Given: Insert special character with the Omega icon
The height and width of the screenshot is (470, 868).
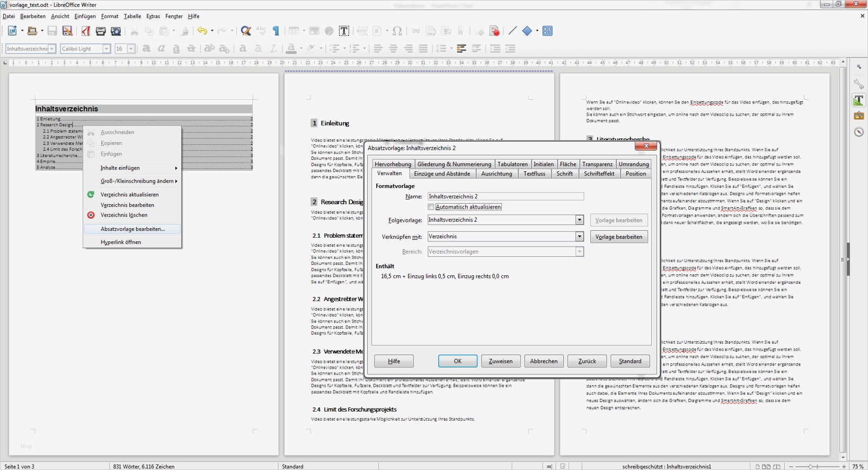Looking at the screenshot, I should pyautogui.click(x=397, y=31).
